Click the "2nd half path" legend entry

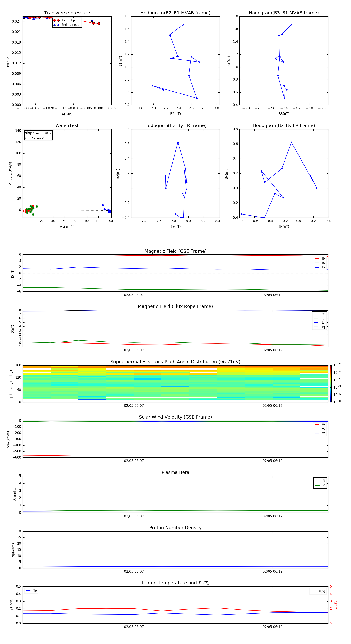point(67,25)
